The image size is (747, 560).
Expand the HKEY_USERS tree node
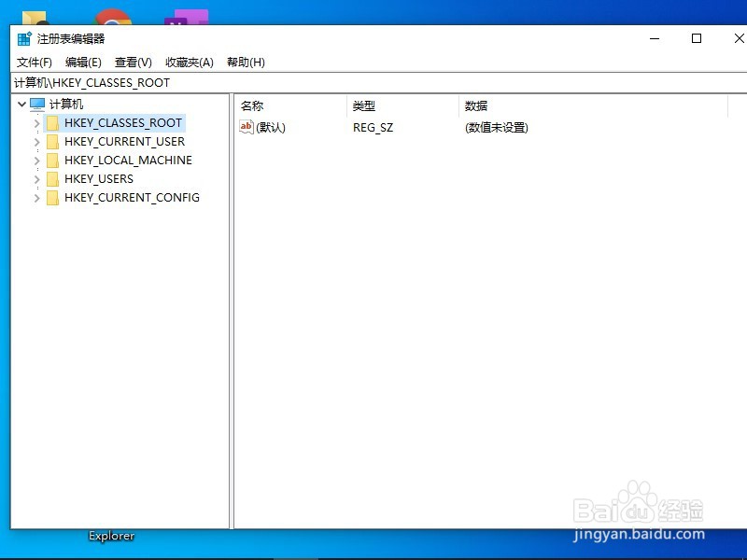(35, 178)
